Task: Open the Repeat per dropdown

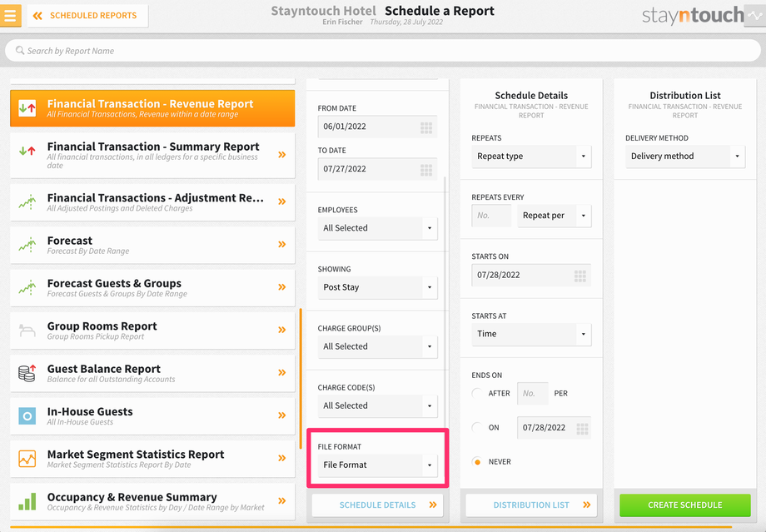Action: (554, 216)
